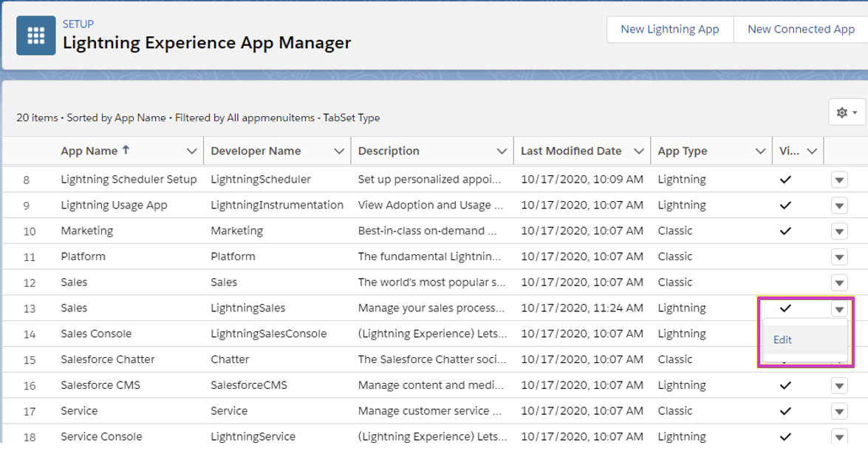Screen dimensions: 868x454
Task: Open row actions for Service Console
Action: click(x=839, y=437)
